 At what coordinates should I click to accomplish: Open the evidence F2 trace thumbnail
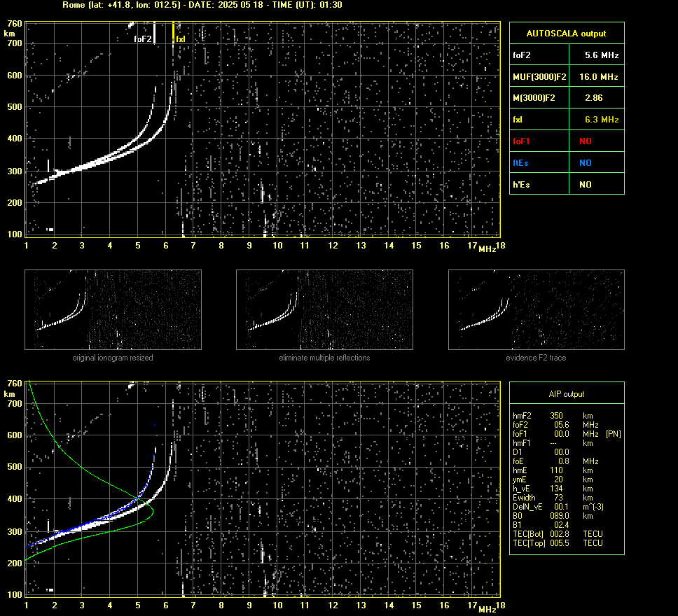point(537,309)
